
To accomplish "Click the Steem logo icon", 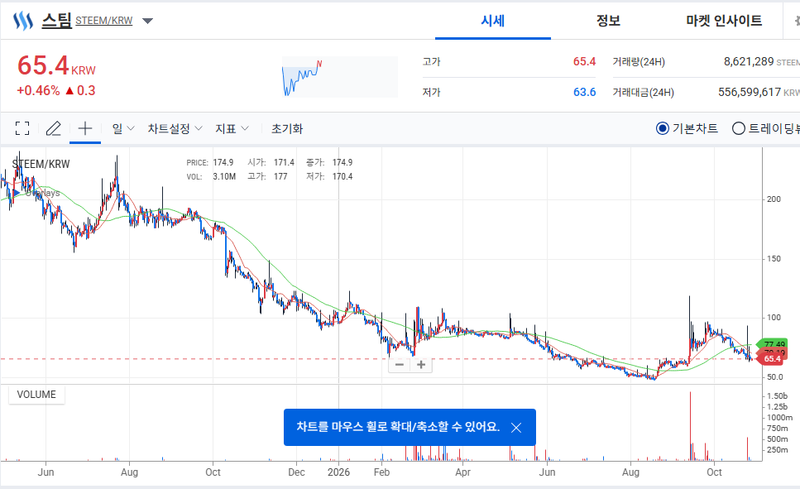I will point(23,21).
